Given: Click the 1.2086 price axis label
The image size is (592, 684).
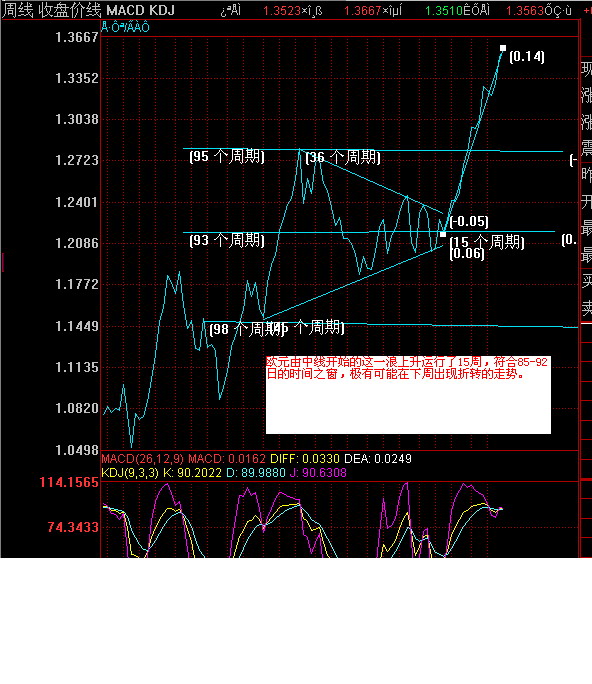Looking at the screenshot, I should click(x=77, y=243).
